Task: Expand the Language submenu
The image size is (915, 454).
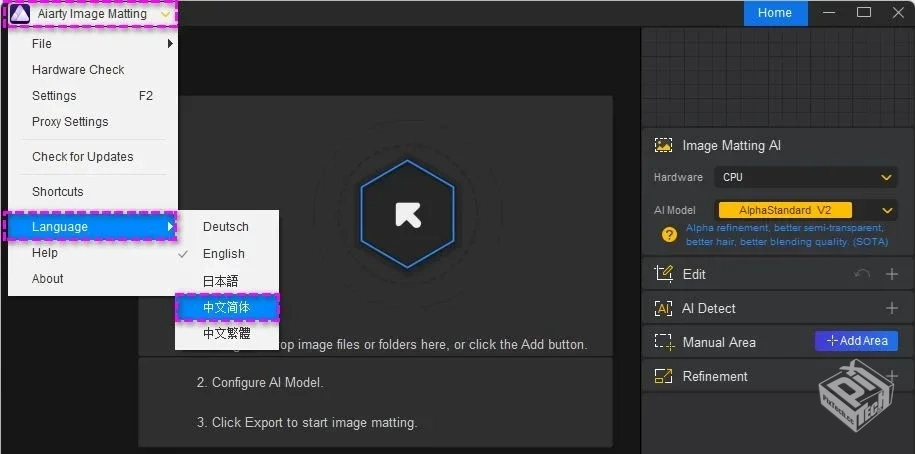Action: coord(91,226)
